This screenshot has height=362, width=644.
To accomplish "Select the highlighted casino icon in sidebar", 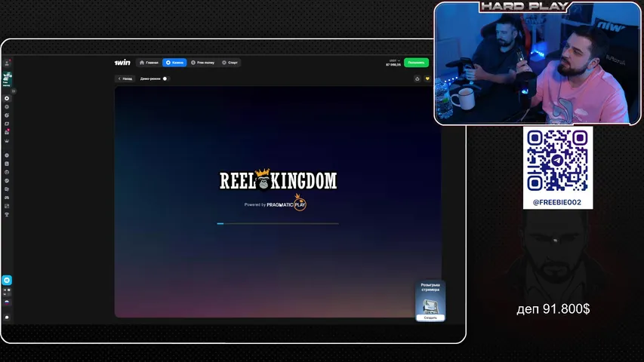I will pyautogui.click(x=7, y=99).
